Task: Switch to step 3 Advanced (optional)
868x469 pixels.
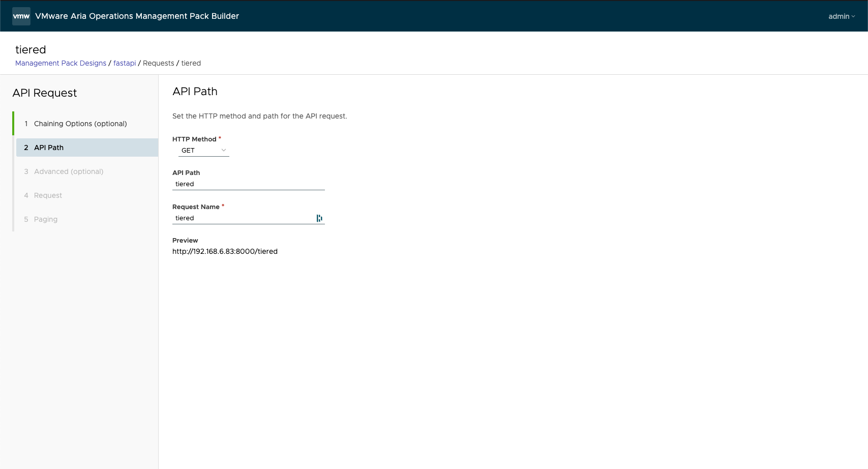Action: click(x=69, y=171)
